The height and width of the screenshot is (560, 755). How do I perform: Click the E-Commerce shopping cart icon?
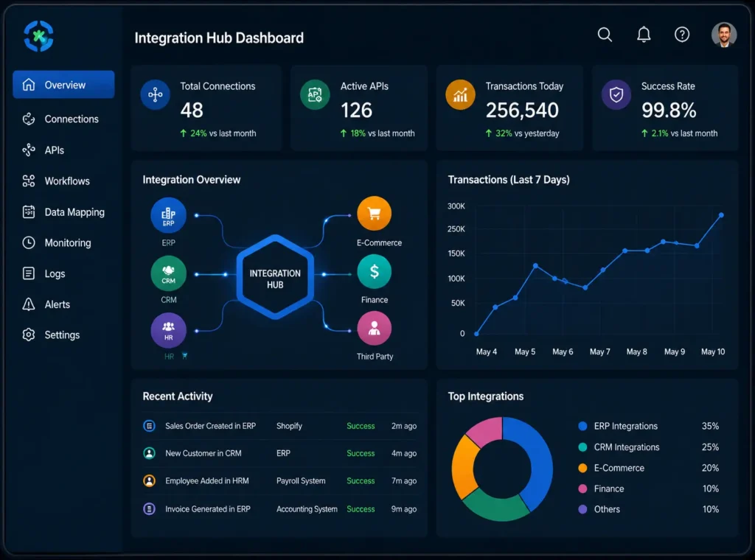(x=374, y=213)
